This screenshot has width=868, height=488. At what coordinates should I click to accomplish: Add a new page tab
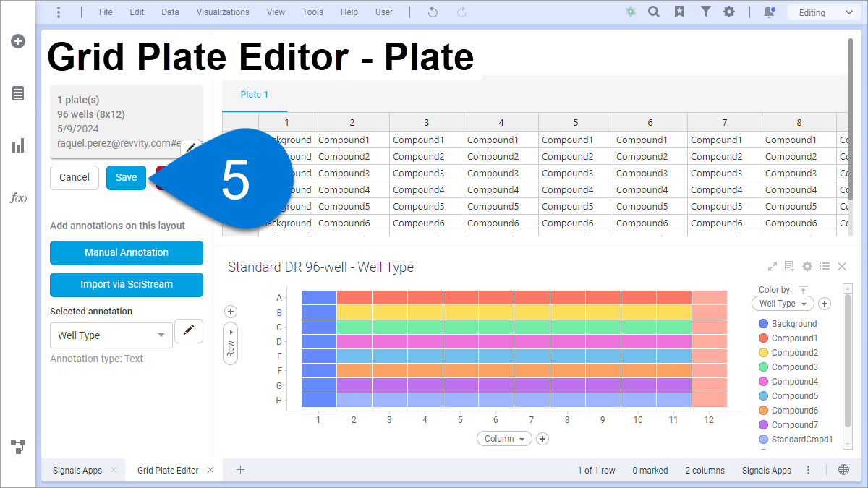pyautogui.click(x=241, y=470)
